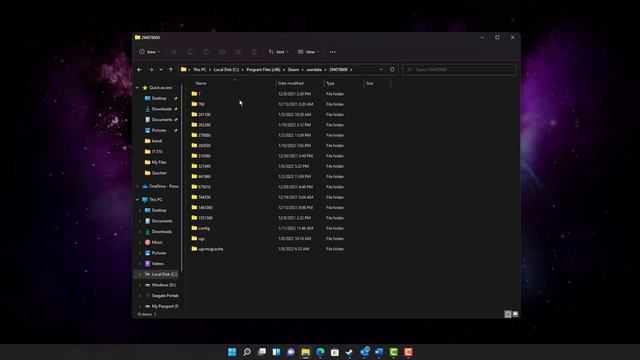The height and width of the screenshot is (360, 640).
Task: Click the Share icon in the toolbar
Action: [x=238, y=52]
